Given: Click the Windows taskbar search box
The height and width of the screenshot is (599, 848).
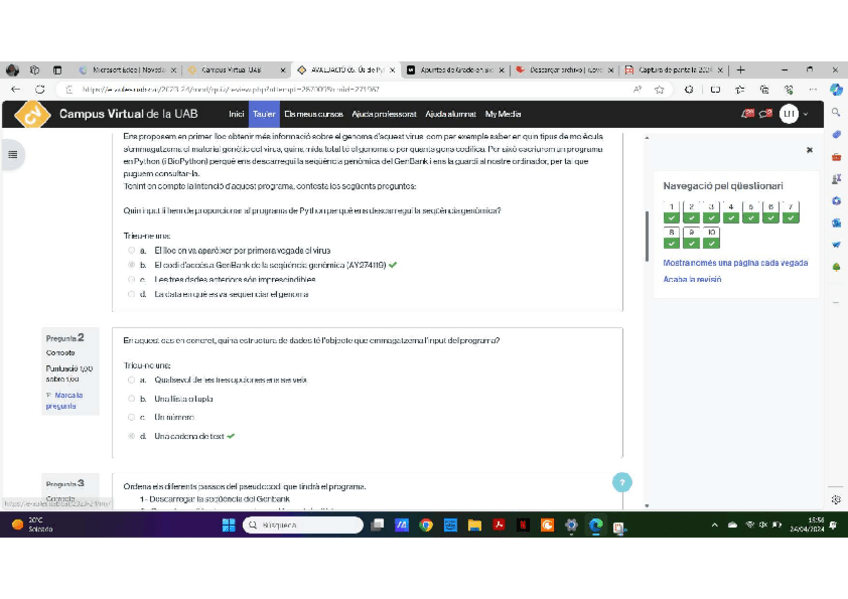Looking at the screenshot, I should point(303,525).
